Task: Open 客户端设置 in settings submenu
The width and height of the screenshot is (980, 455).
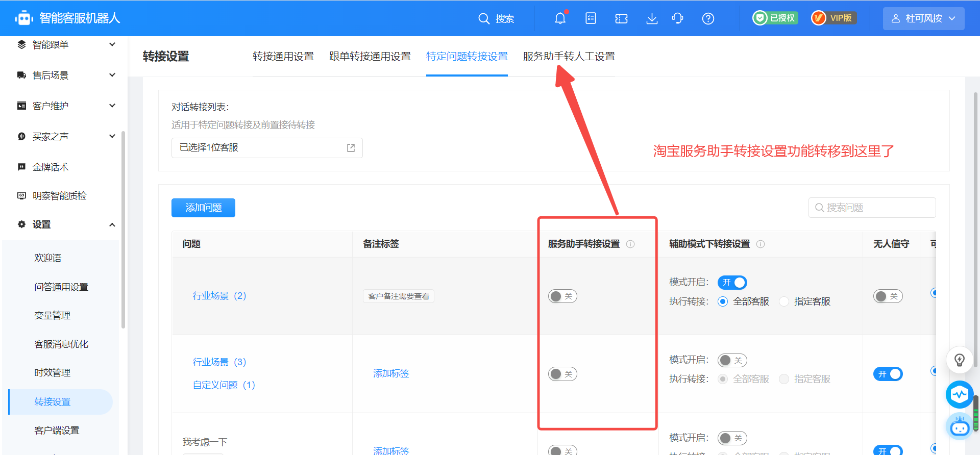Action: [57, 431]
